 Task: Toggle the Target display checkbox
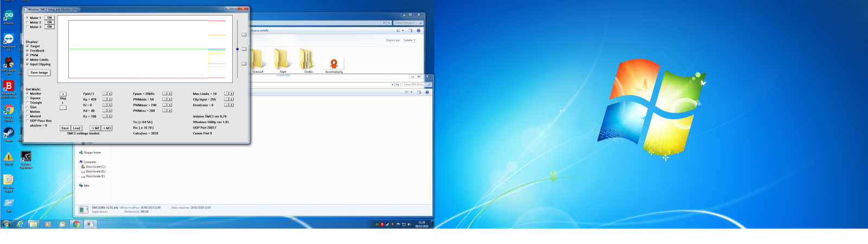(28, 46)
